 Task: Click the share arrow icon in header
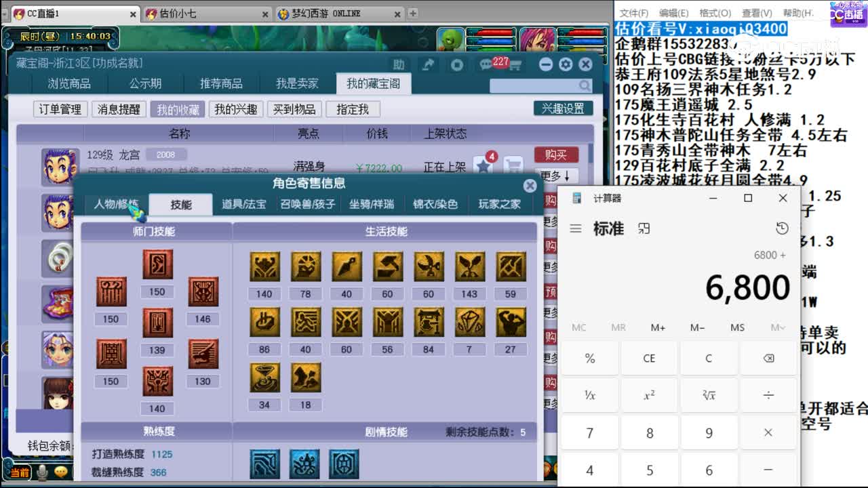point(429,64)
